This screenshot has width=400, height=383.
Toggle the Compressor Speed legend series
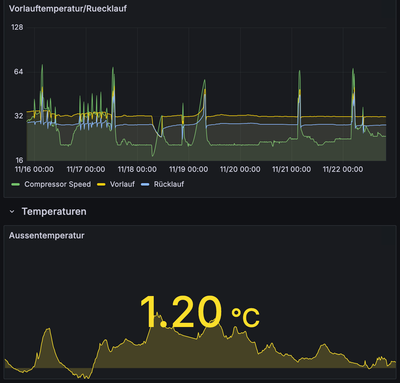(x=57, y=184)
